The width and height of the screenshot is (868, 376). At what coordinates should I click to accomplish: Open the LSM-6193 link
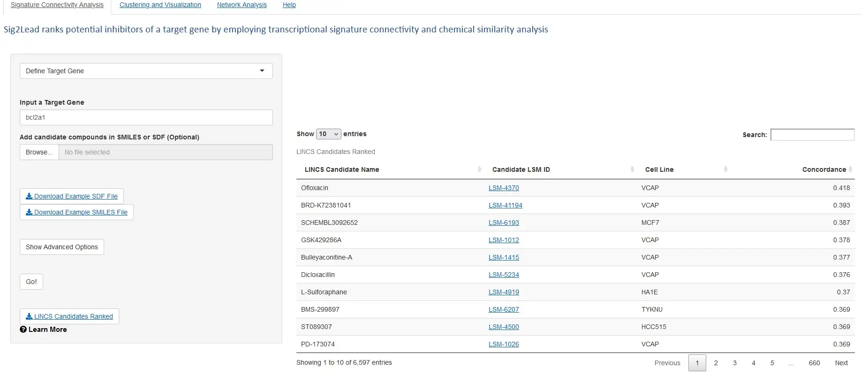(504, 223)
